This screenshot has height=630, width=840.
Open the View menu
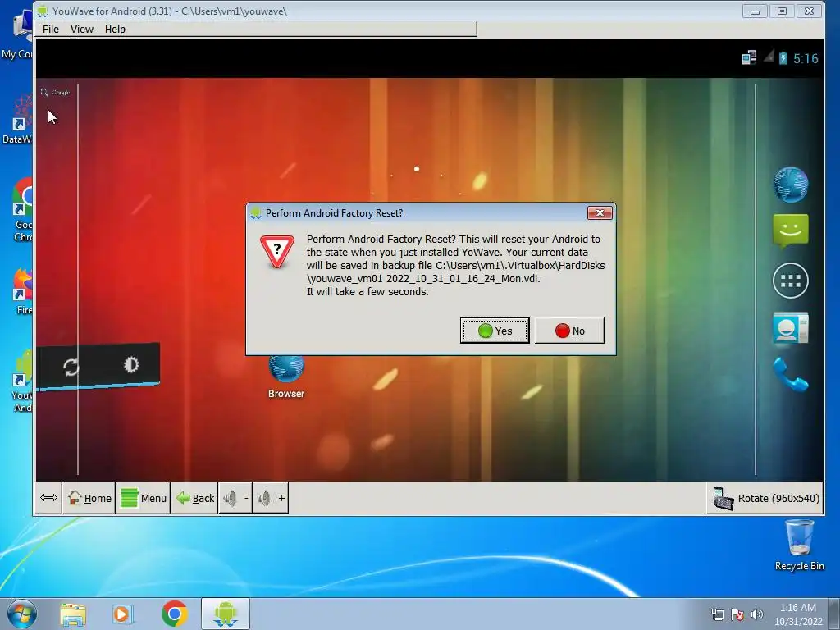tap(81, 29)
